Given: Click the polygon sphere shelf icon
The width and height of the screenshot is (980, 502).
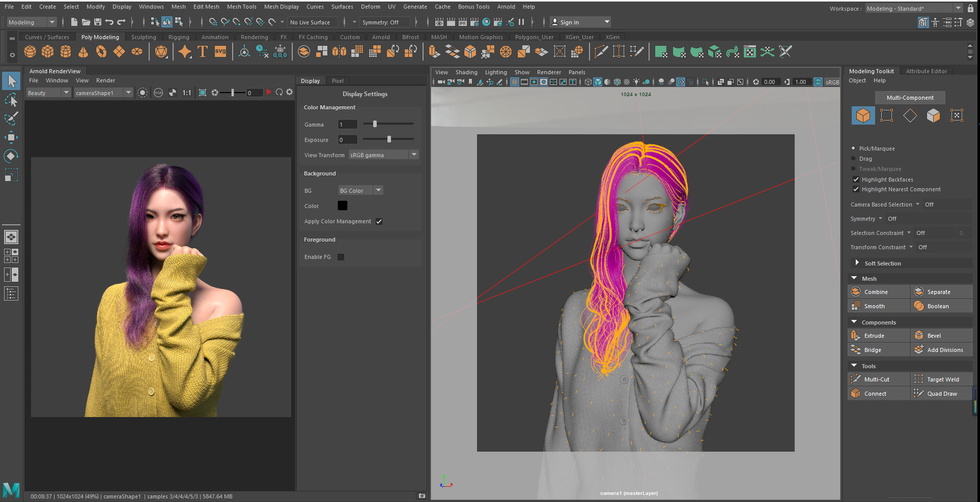Looking at the screenshot, I should pyautogui.click(x=30, y=52).
